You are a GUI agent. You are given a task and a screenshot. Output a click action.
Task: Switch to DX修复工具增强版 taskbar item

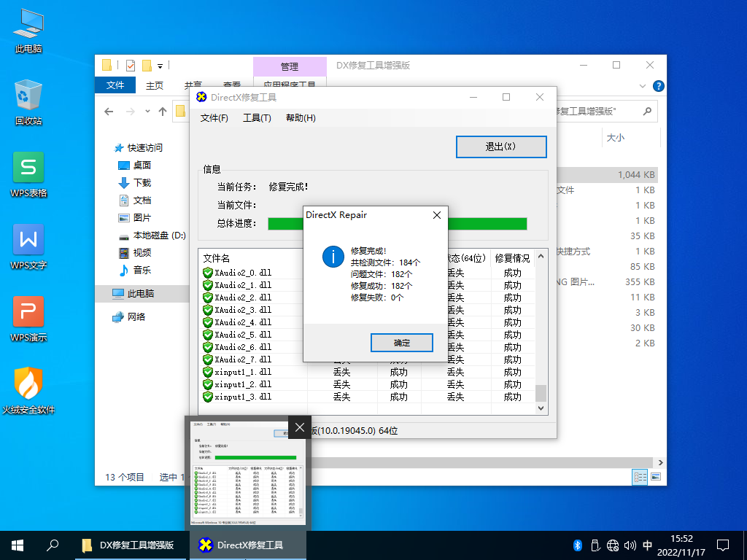[131, 545]
